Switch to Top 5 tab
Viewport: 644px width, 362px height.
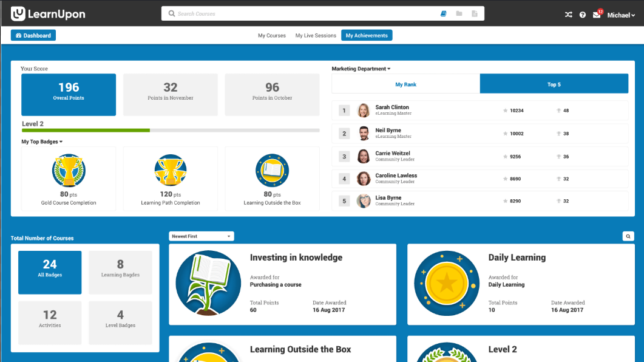pyautogui.click(x=554, y=84)
